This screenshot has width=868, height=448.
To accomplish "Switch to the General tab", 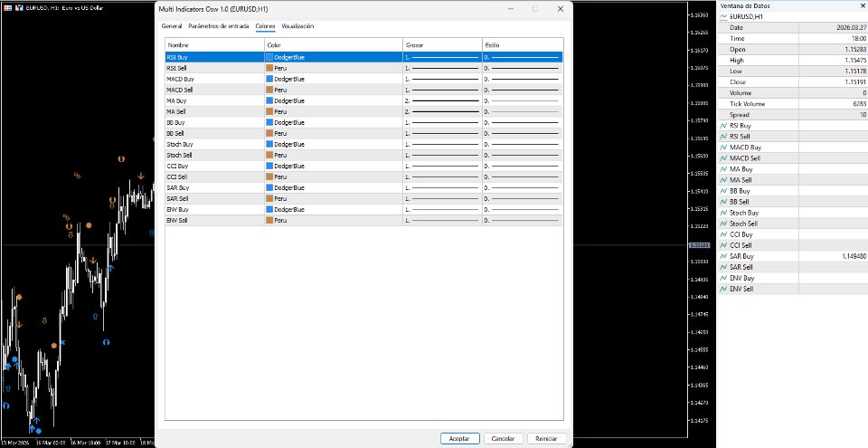I will click(172, 26).
